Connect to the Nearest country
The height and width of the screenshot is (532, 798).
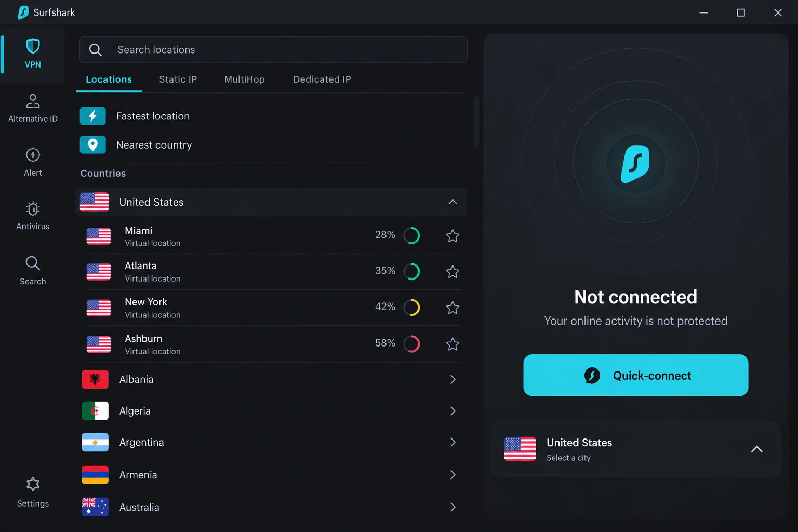(273, 144)
